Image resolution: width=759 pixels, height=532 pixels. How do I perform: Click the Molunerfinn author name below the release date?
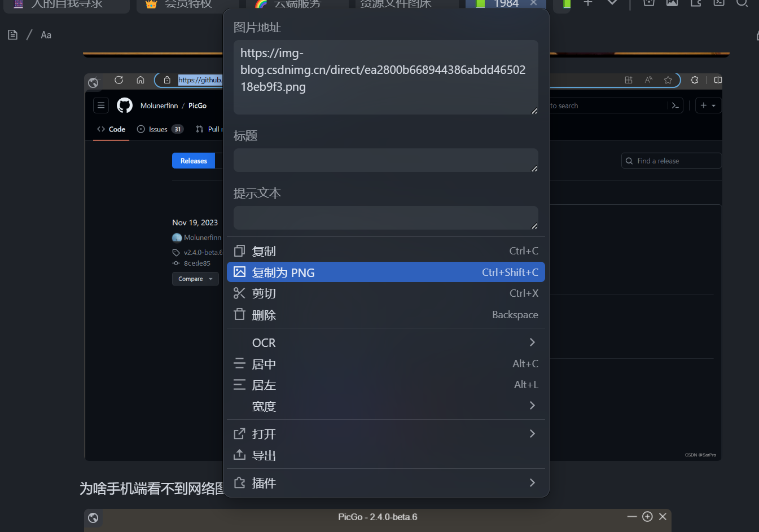pyautogui.click(x=203, y=238)
